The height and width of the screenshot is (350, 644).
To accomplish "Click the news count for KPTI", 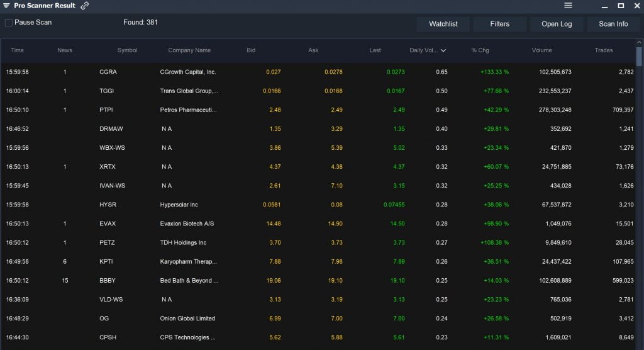I will point(65,262).
